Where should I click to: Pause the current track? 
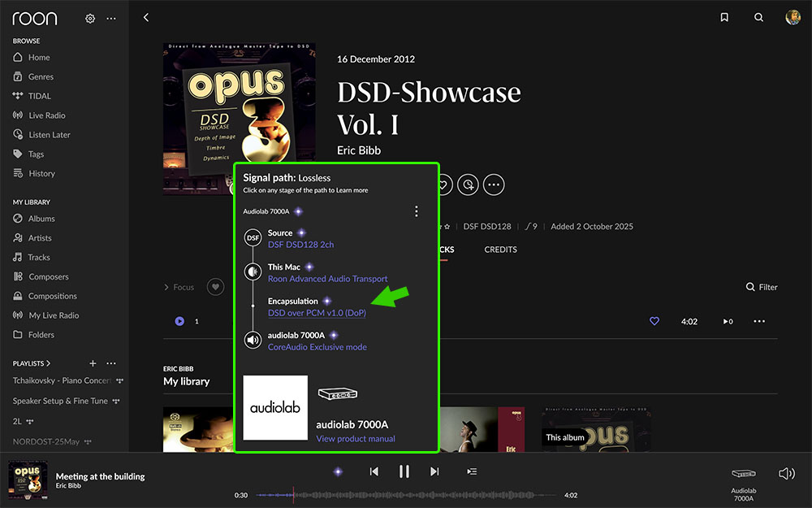[404, 471]
